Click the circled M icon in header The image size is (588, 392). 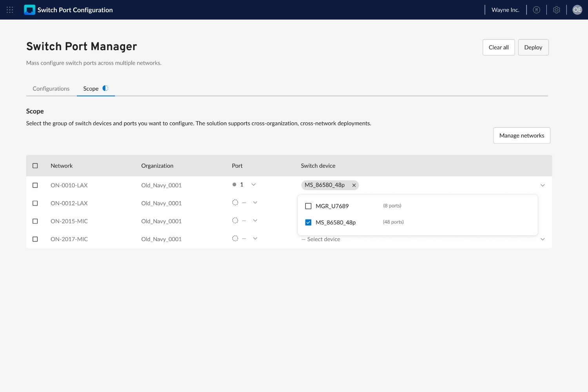pos(537,10)
